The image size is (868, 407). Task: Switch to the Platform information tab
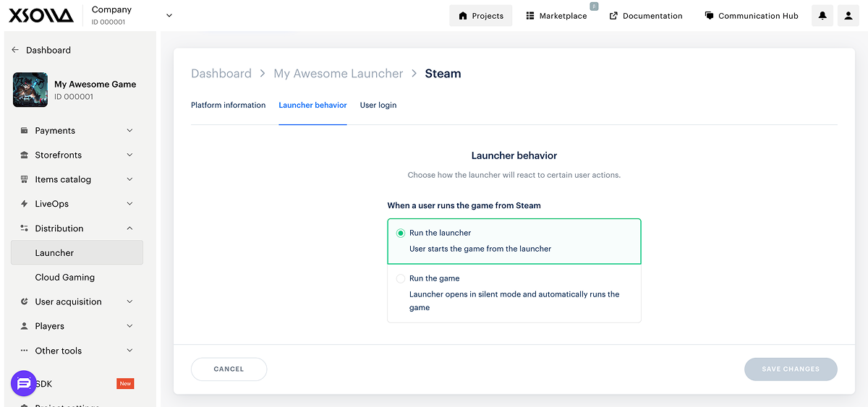click(x=228, y=106)
